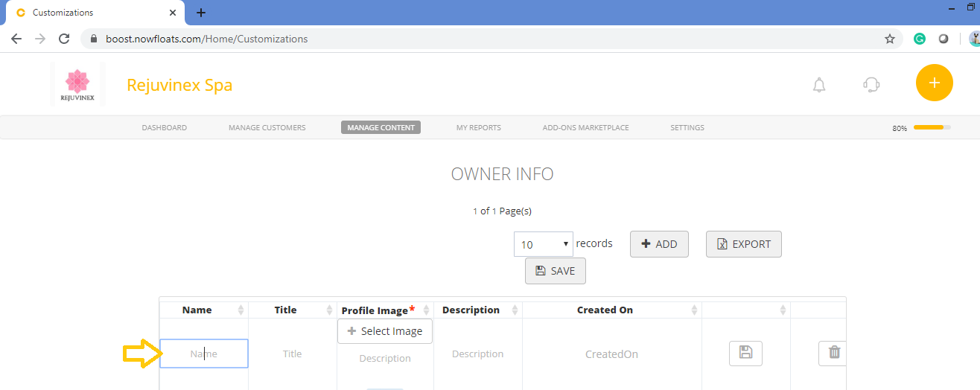Click the Rejuvinex Spa title
Image resolution: width=980 pixels, height=390 pixels.
tap(179, 85)
